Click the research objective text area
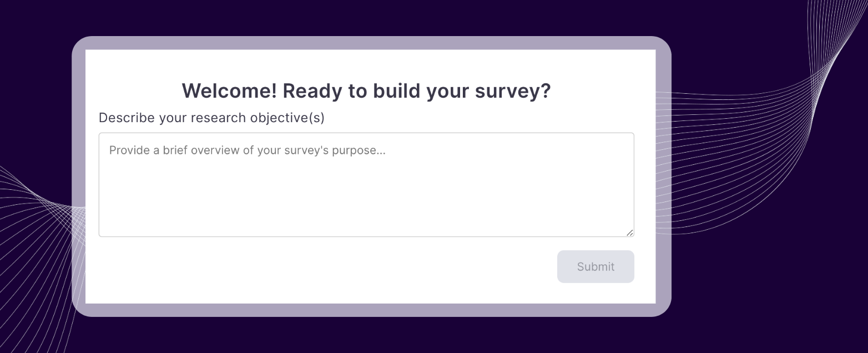868x353 pixels. [366, 184]
